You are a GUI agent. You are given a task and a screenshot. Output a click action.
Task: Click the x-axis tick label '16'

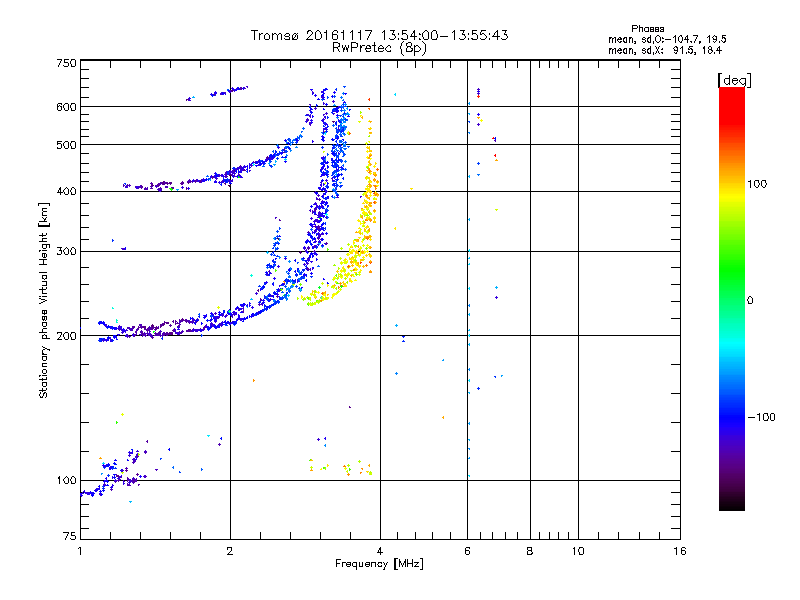point(680,551)
